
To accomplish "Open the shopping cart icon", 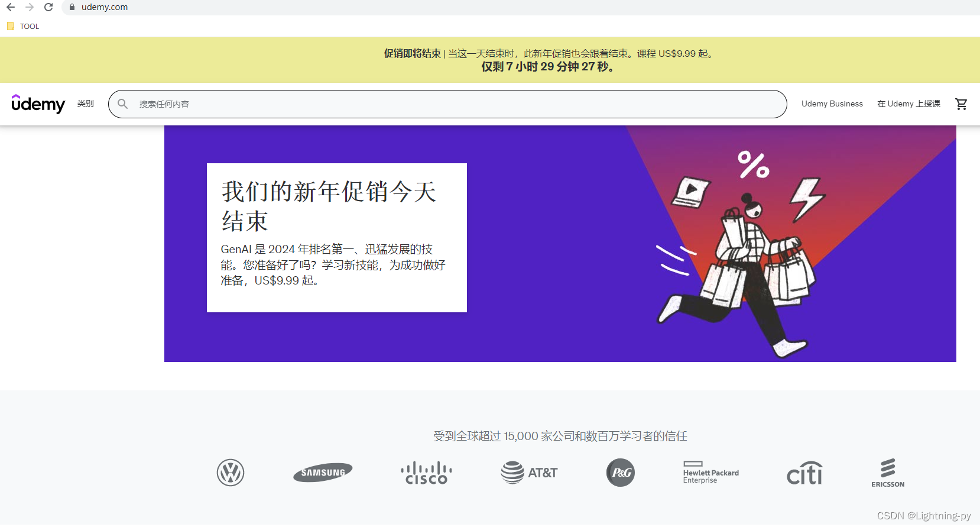I will (x=962, y=104).
